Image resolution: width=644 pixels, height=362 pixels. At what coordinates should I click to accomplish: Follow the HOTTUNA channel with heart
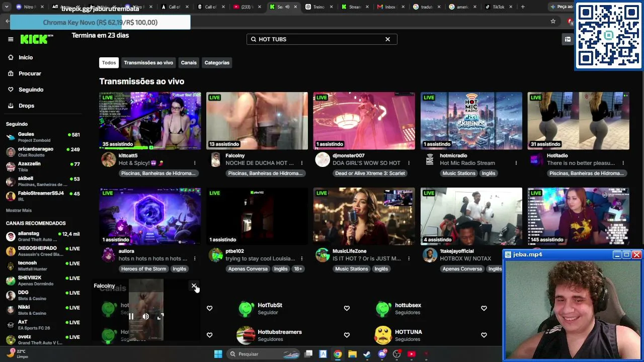pyautogui.click(x=484, y=335)
